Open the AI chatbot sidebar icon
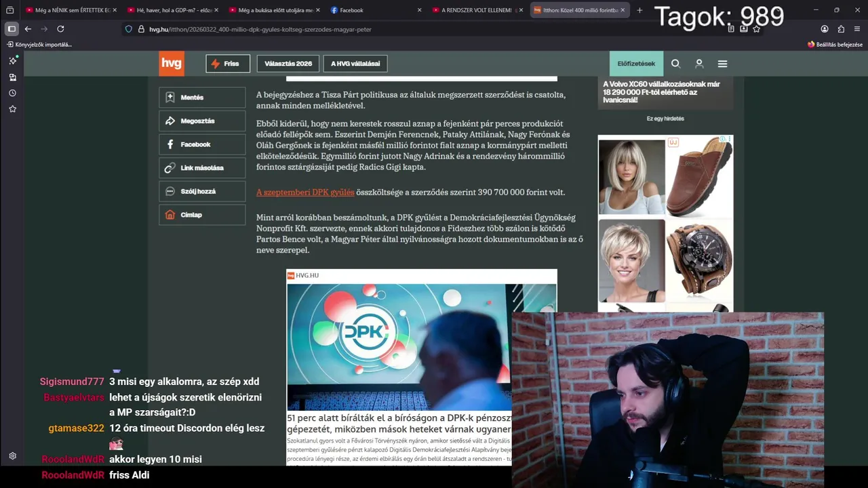This screenshot has width=868, height=488. [12, 61]
